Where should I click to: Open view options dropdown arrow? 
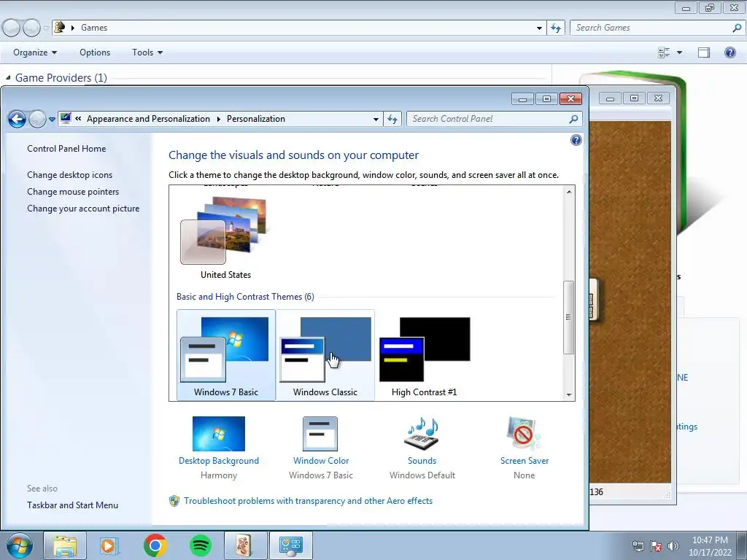point(679,52)
